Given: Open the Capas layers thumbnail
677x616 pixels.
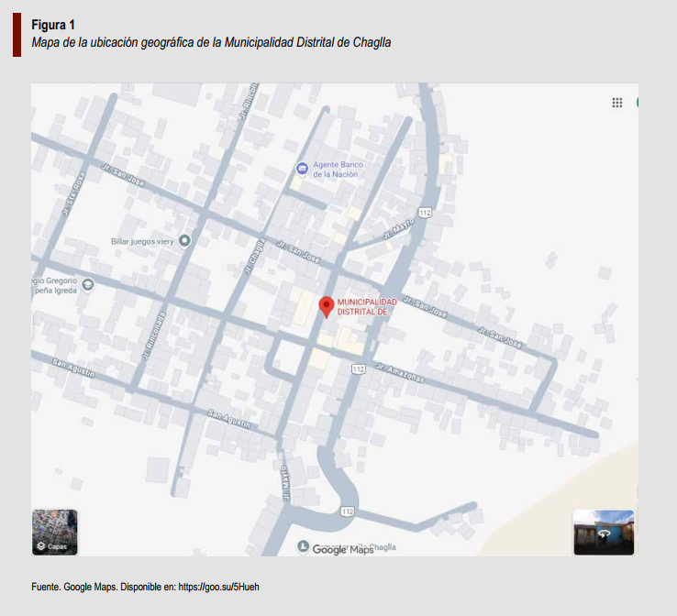Looking at the screenshot, I should click(55, 533).
